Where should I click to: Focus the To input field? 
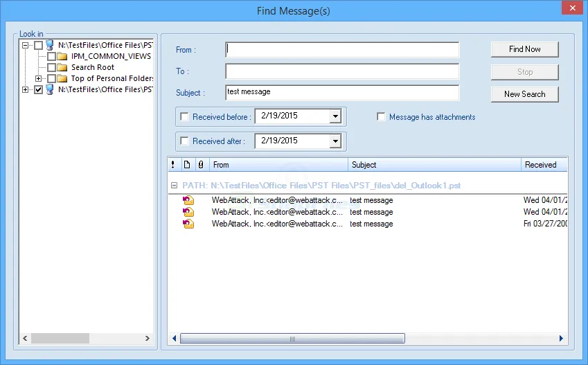342,71
